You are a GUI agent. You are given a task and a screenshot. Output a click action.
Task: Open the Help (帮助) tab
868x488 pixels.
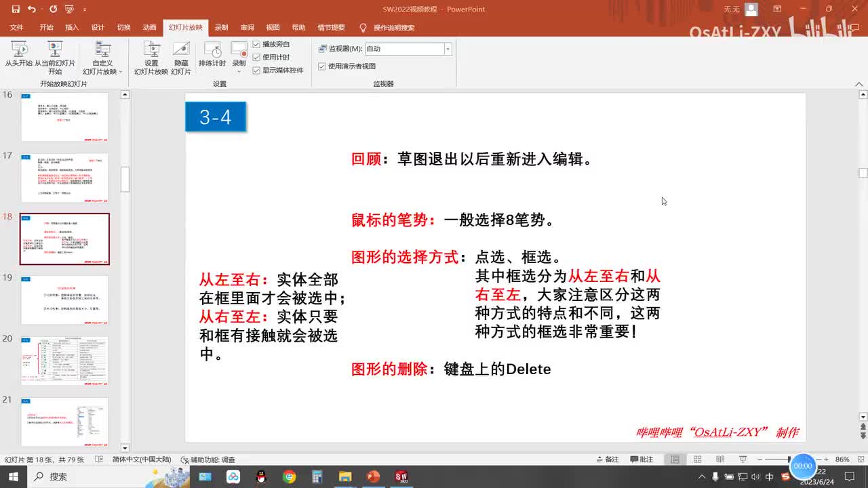tap(298, 28)
